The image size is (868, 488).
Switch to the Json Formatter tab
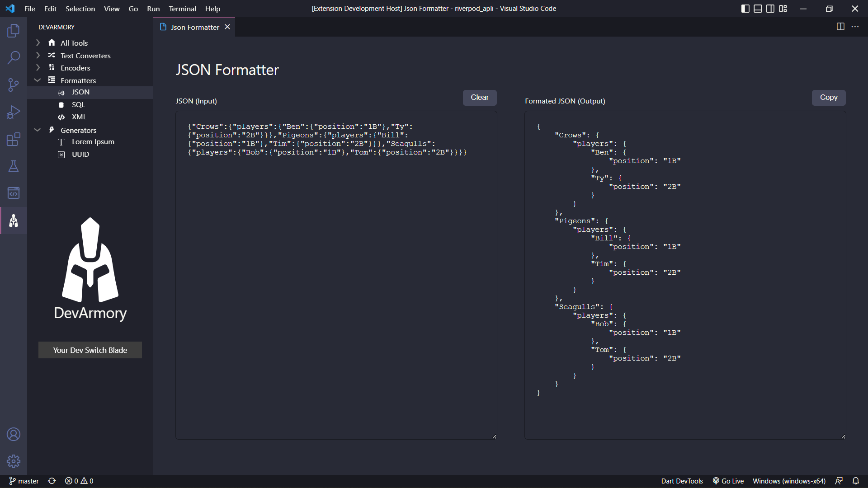tap(194, 27)
